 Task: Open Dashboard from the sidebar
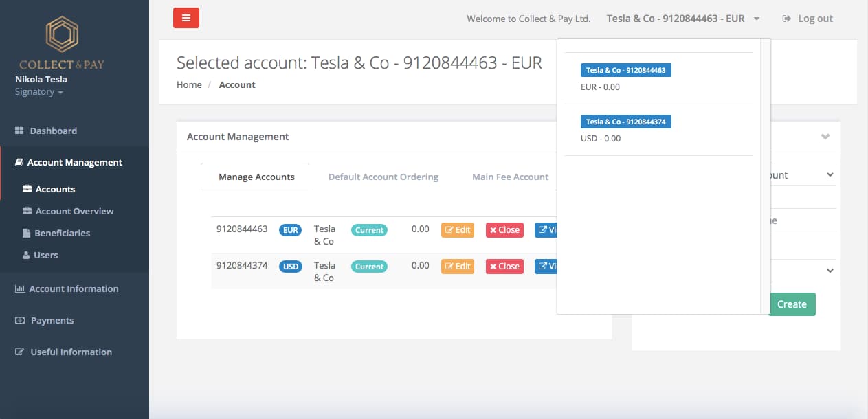53,131
